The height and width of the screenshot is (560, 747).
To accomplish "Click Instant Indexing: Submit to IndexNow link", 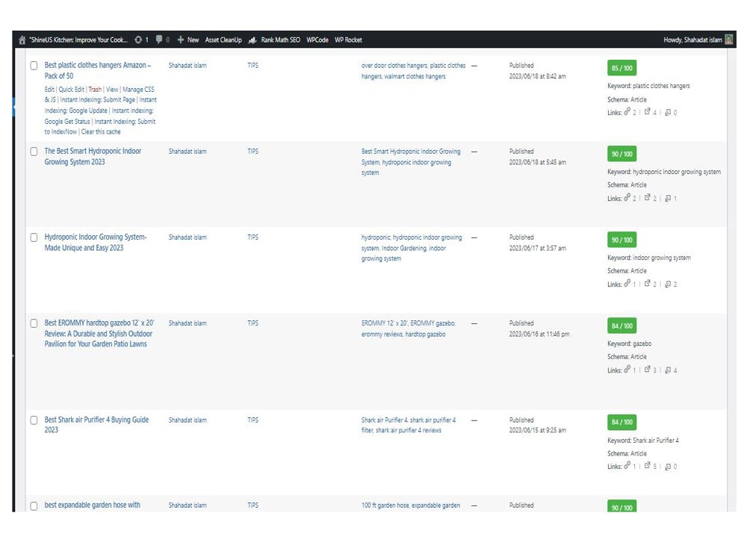I will pos(100,127).
